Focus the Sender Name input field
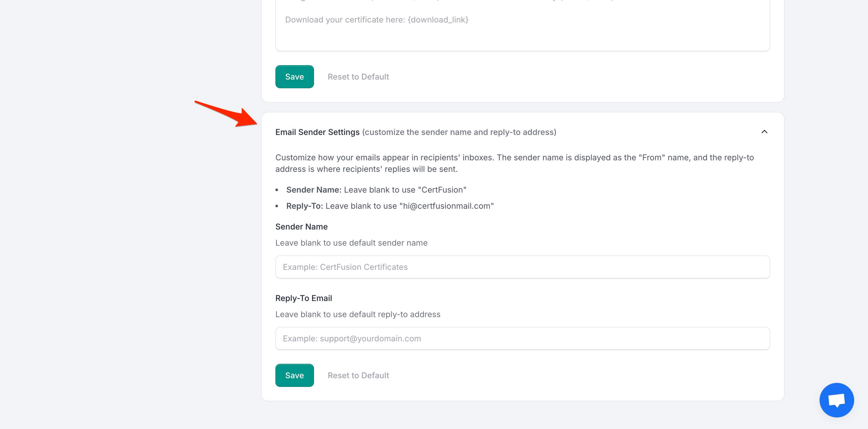The image size is (868, 429). click(x=522, y=267)
